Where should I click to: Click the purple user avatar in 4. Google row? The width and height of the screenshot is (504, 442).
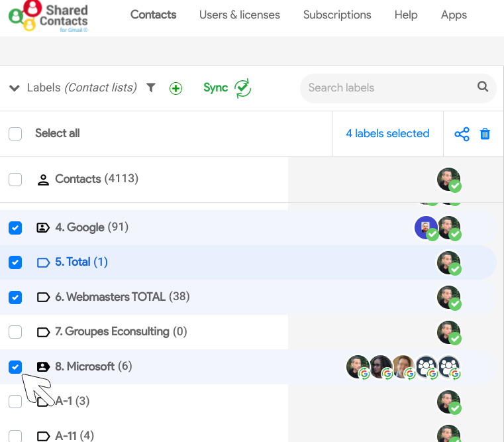(x=427, y=228)
